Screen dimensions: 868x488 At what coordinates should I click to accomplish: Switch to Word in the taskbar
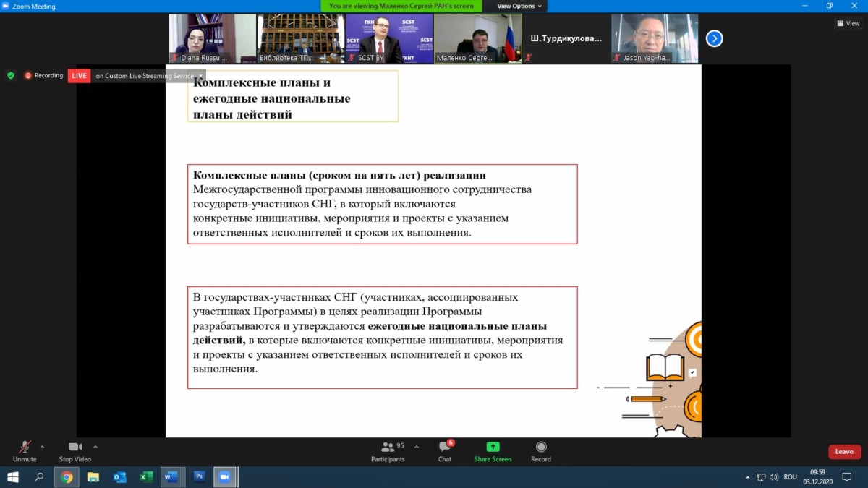(172, 477)
